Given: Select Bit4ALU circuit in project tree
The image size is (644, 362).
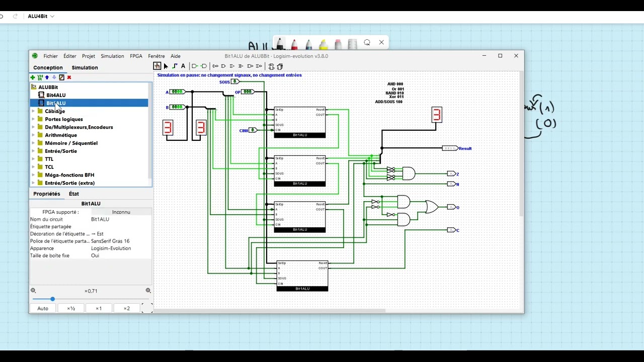Looking at the screenshot, I should point(56,95).
